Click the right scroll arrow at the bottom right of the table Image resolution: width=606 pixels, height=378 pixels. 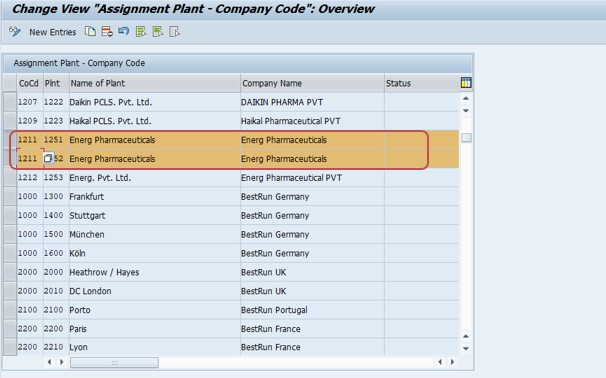point(452,362)
